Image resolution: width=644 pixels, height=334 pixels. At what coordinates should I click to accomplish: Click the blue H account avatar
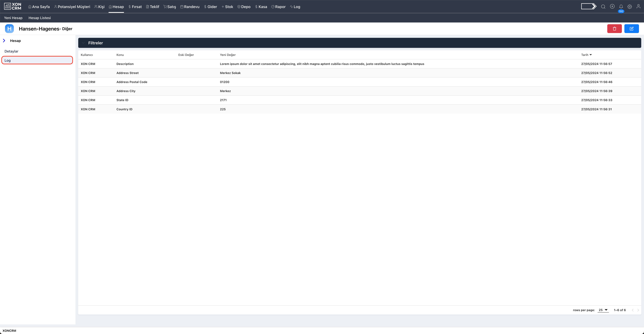click(x=10, y=29)
